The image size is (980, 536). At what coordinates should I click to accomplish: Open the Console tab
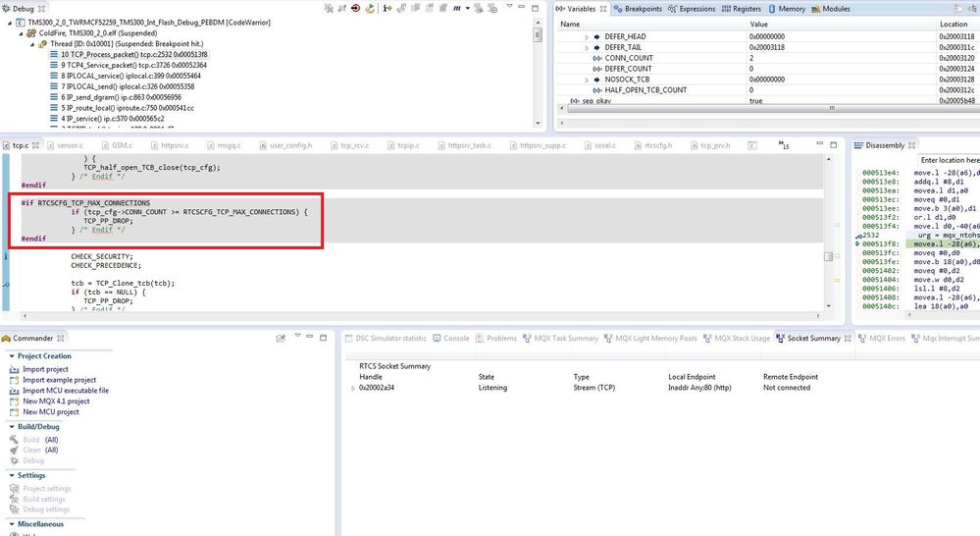450,339
